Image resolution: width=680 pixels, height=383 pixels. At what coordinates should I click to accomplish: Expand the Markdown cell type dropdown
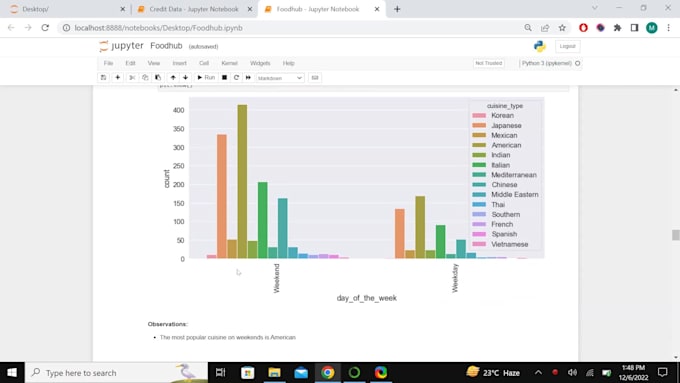[x=280, y=78]
